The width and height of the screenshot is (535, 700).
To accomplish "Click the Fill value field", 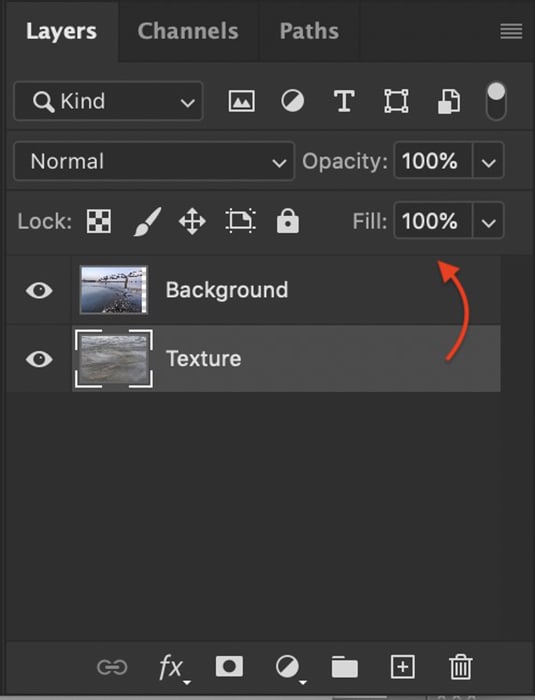I will click(433, 221).
